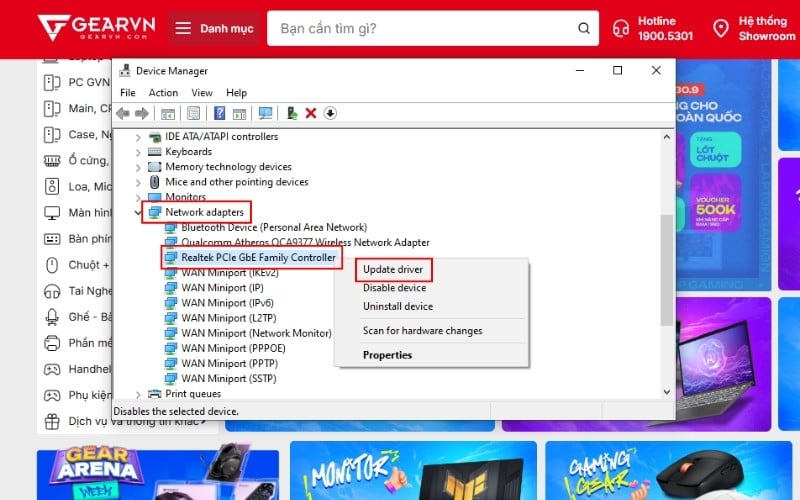Expand the Keyboards node

[x=138, y=152]
